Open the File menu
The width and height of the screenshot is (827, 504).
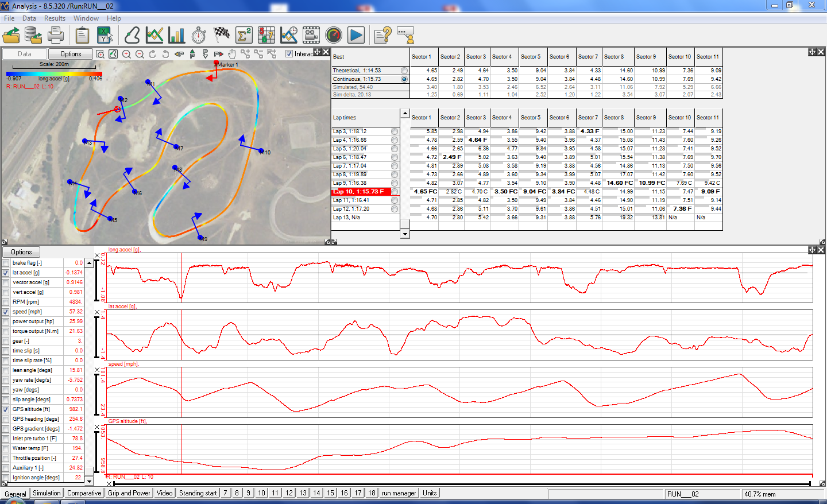9,18
